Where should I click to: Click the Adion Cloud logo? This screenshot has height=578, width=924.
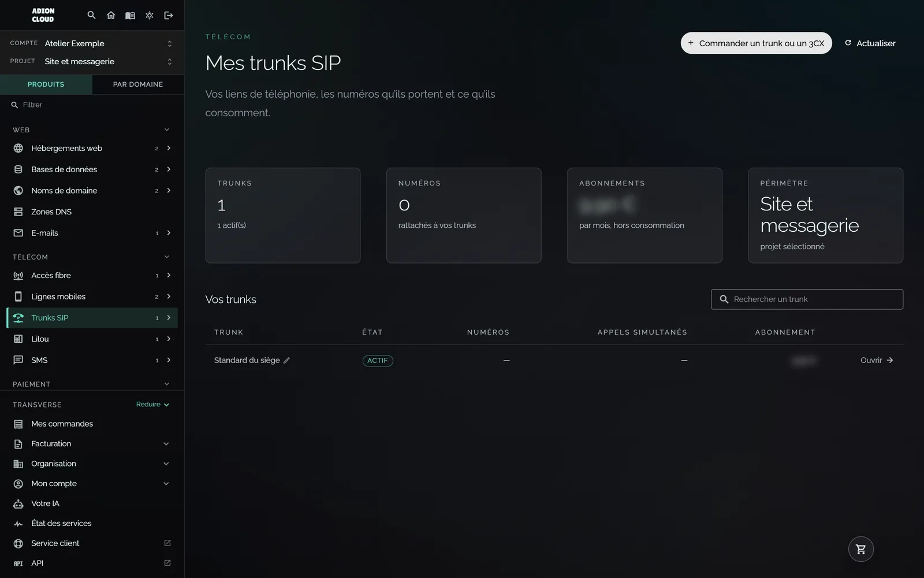point(43,15)
